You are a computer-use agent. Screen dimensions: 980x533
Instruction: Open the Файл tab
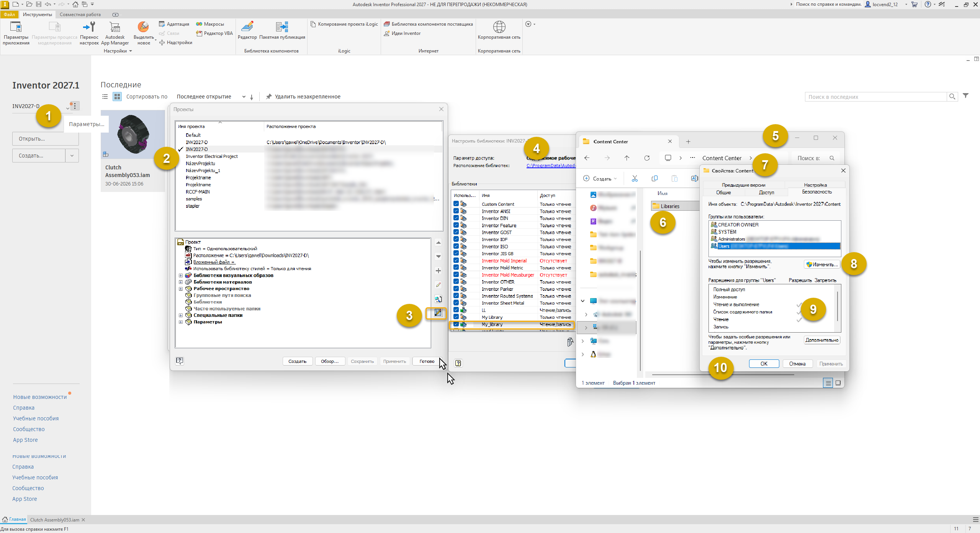[x=10, y=15]
